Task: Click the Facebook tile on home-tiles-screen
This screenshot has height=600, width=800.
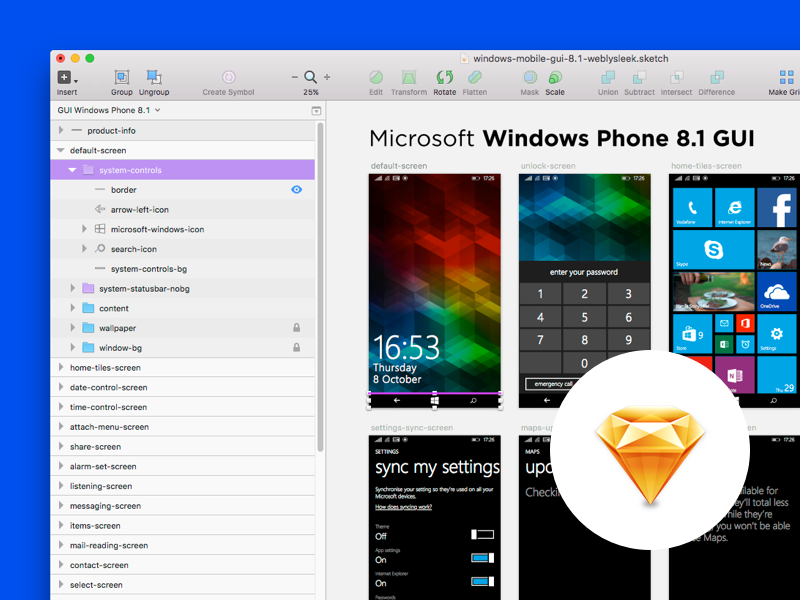Action: tap(778, 207)
